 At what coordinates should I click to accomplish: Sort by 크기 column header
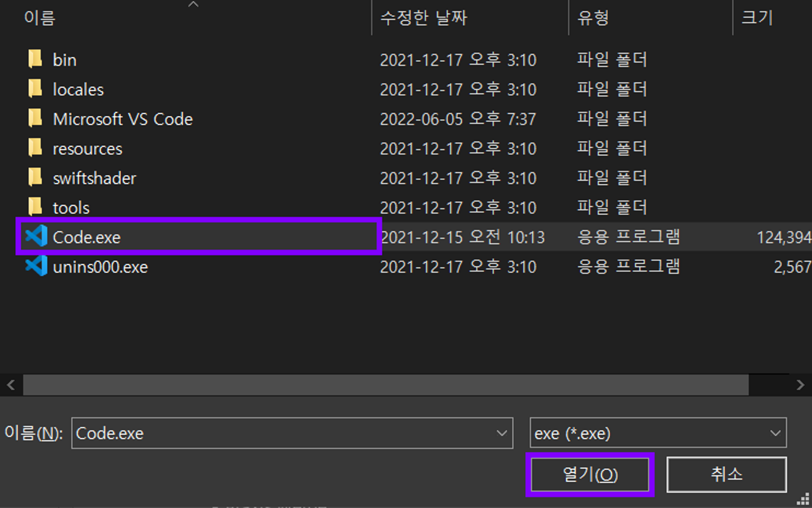point(757,18)
